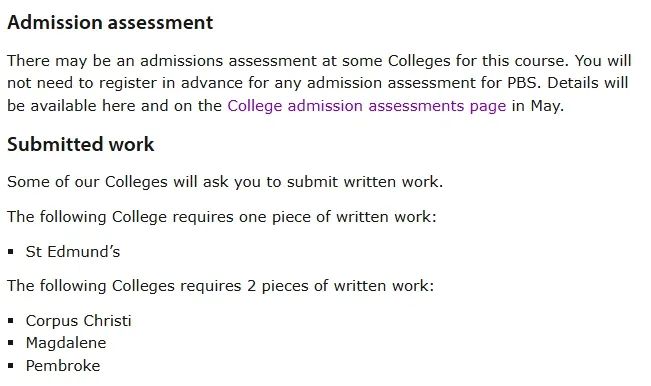Click the bullet beside Corpus Christi
Viewport: 651px width, 386px height.
11,320
